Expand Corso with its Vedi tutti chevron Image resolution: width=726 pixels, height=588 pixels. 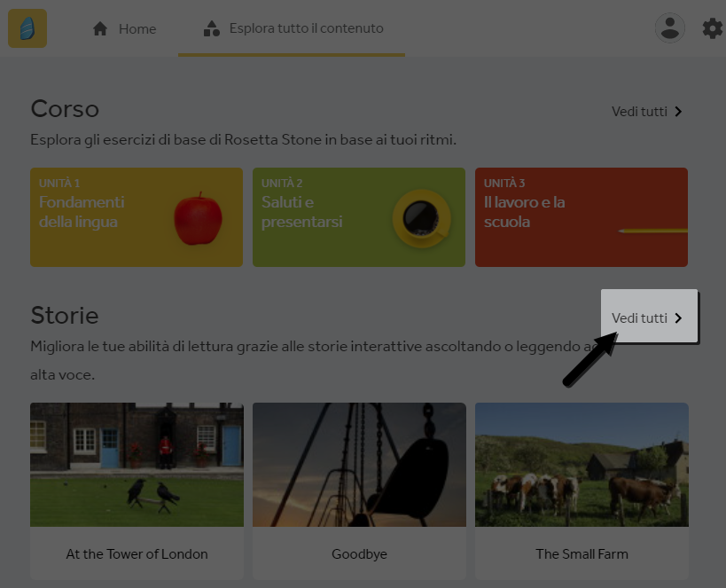click(x=678, y=112)
